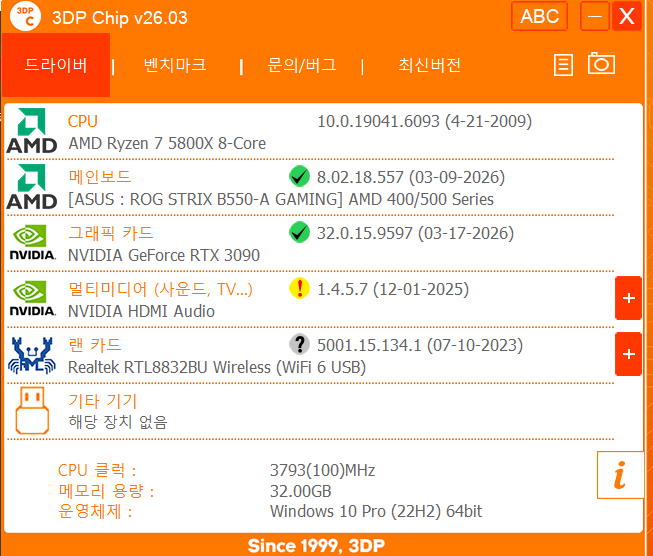Close the 3DP Chip window
The image size is (653, 556).
point(626,16)
